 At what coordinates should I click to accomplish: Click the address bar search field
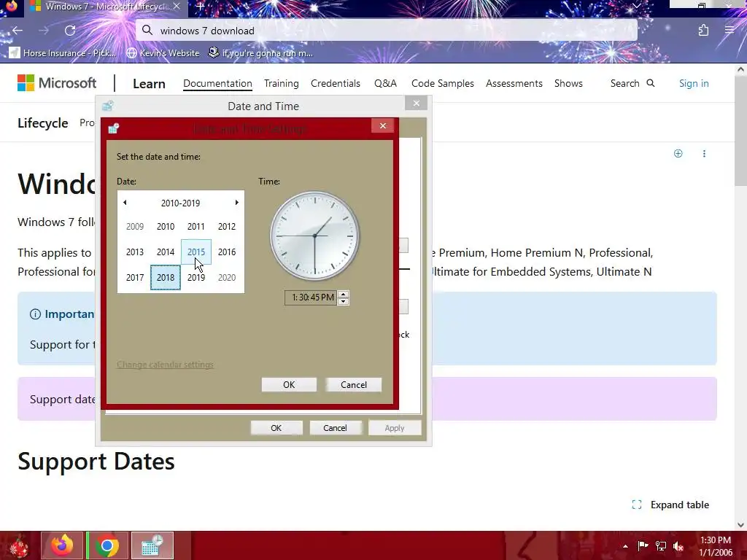click(x=387, y=31)
